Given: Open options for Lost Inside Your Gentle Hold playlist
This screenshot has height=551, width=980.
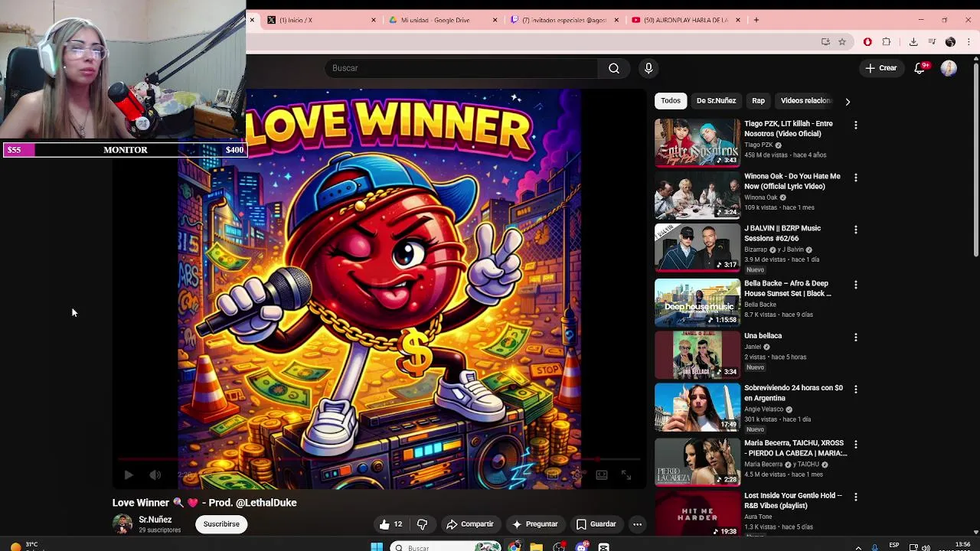Looking at the screenshot, I should 855,497.
